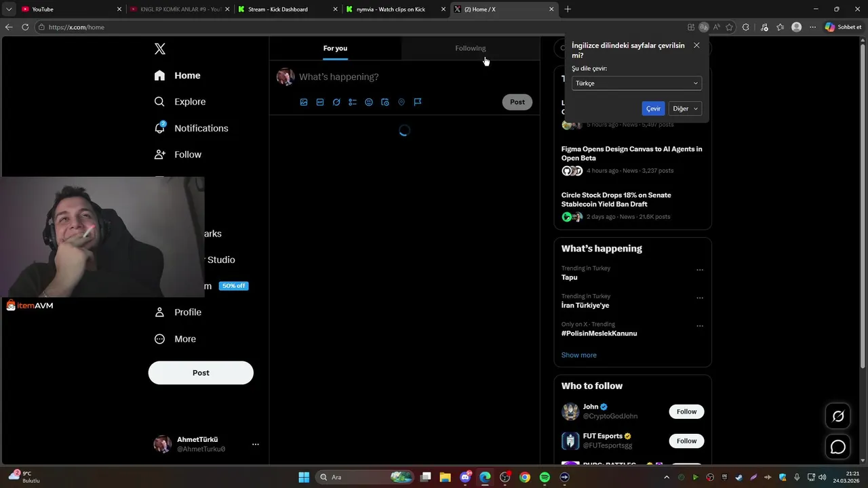Image resolution: width=868 pixels, height=488 pixels.
Task: Open emoji picker in composer
Action: click(369, 102)
